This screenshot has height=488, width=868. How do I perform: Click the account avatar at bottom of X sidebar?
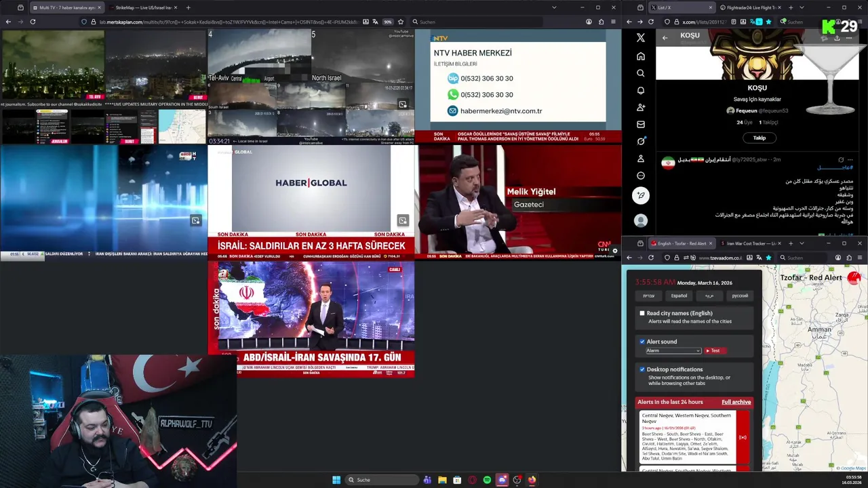click(641, 220)
